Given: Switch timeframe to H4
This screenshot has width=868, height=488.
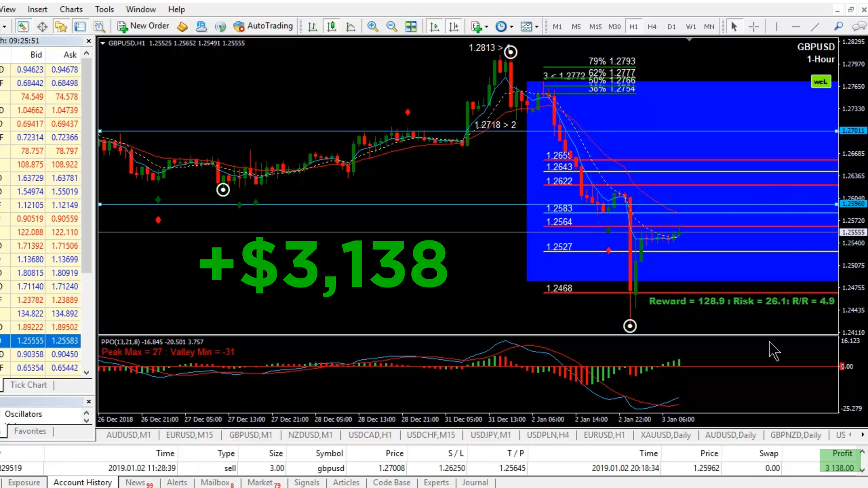Looking at the screenshot, I should [x=652, y=27].
